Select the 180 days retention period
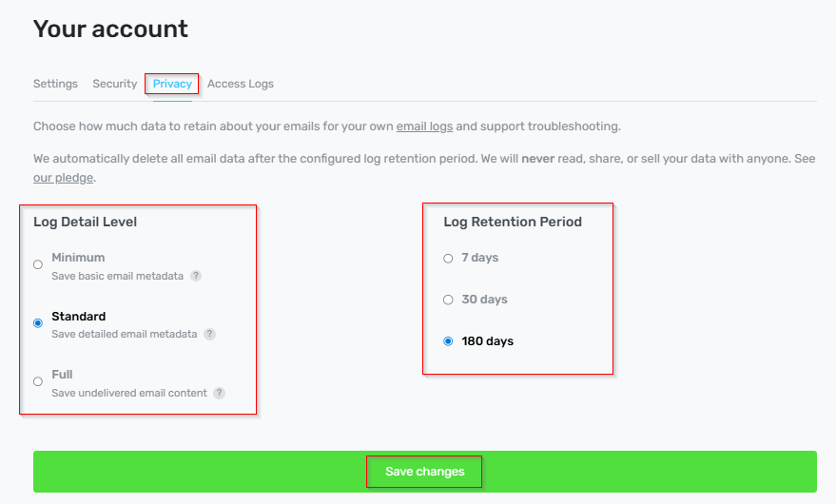 (449, 341)
